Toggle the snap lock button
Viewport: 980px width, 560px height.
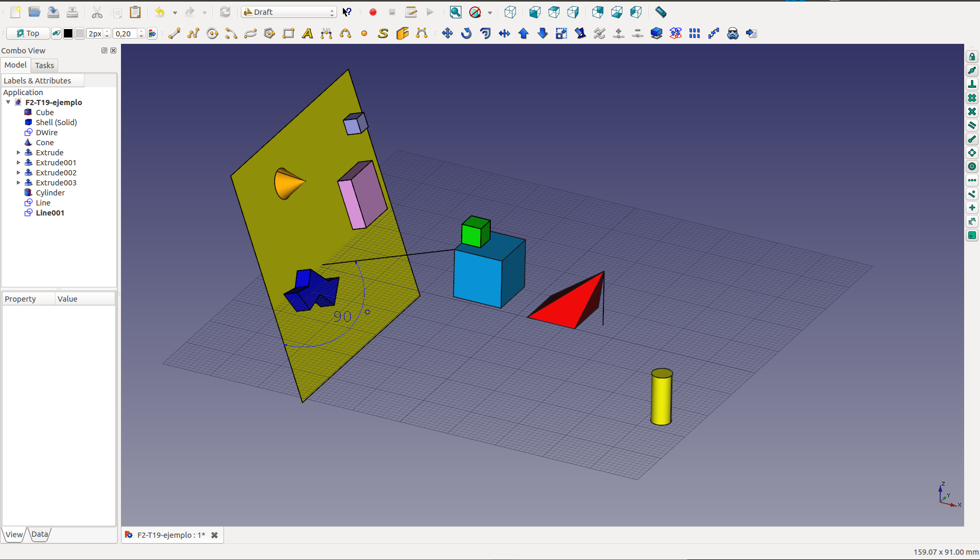pyautogui.click(x=972, y=57)
